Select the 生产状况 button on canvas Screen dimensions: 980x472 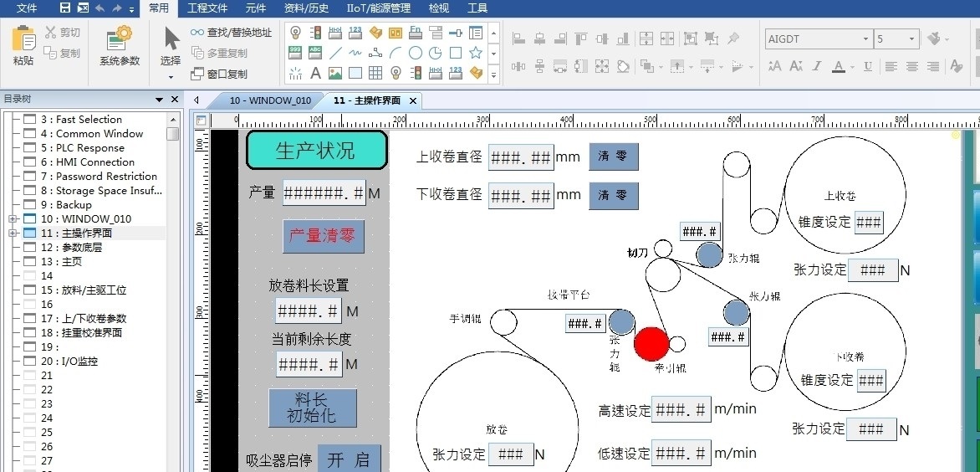[317, 150]
